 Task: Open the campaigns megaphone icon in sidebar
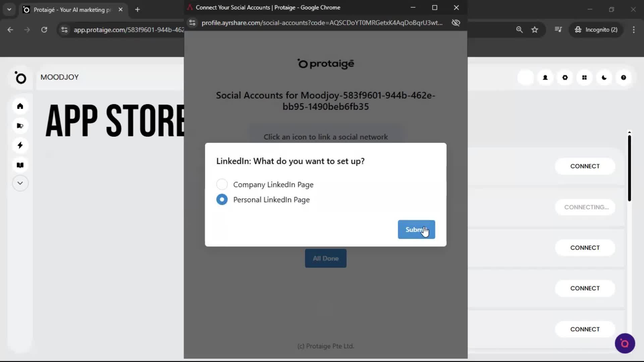(20, 126)
